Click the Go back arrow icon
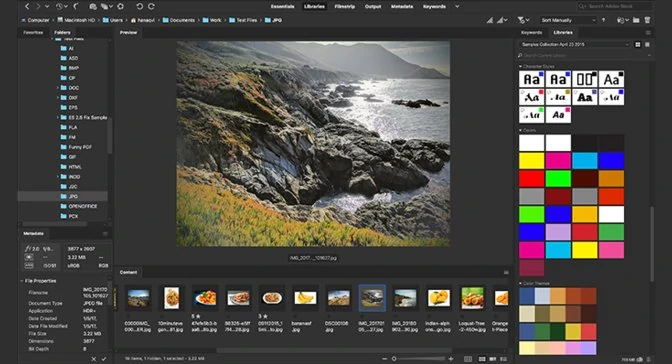 point(27,6)
